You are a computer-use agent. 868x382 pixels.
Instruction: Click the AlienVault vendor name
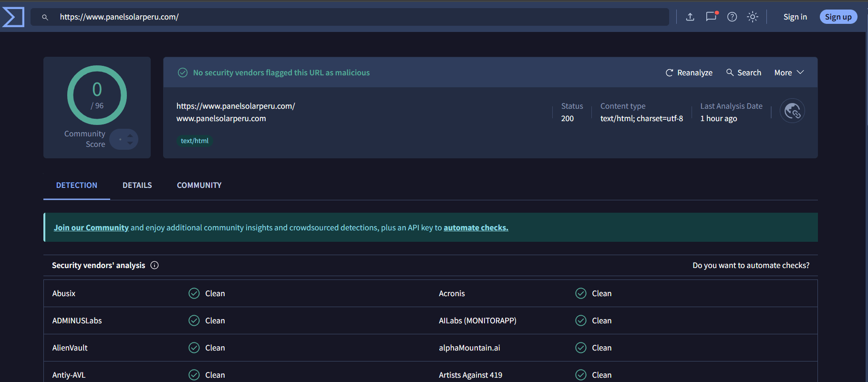[70, 348]
